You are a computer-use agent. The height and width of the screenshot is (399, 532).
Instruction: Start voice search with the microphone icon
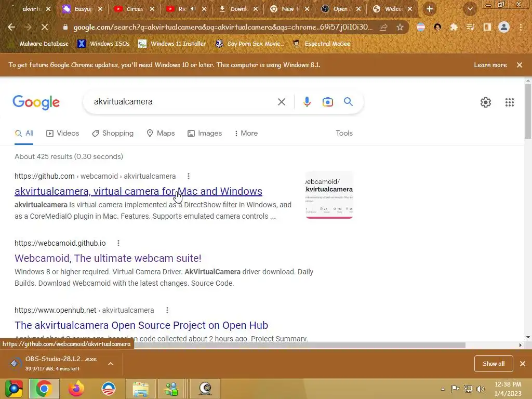[x=307, y=102]
